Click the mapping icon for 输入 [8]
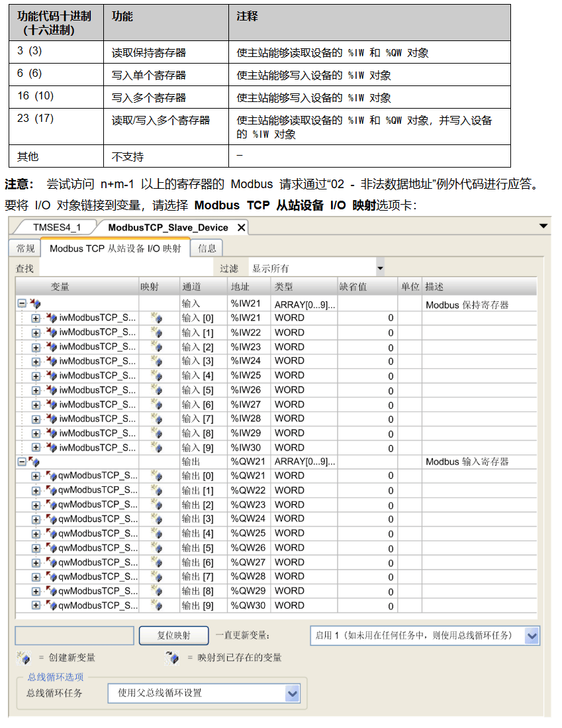562x728 pixels. pos(157,433)
